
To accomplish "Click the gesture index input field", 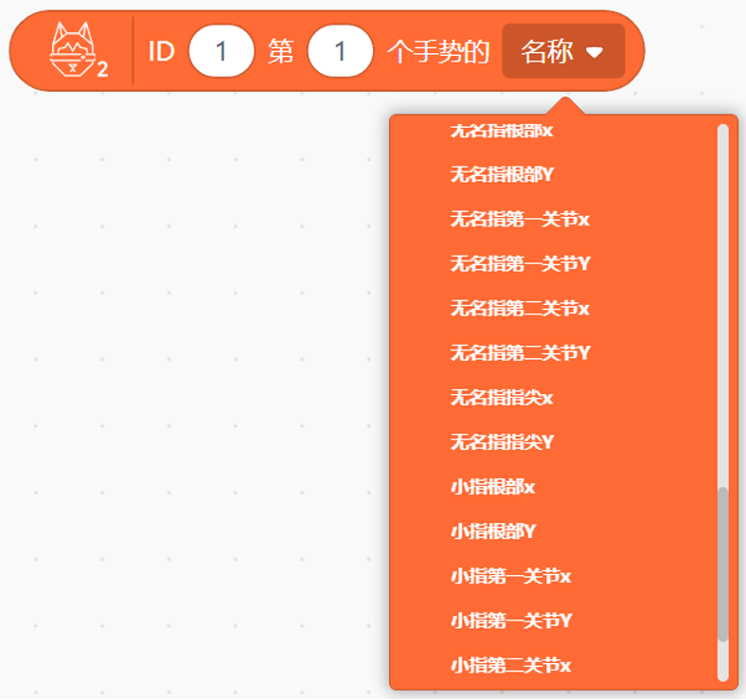I will pos(341,51).
